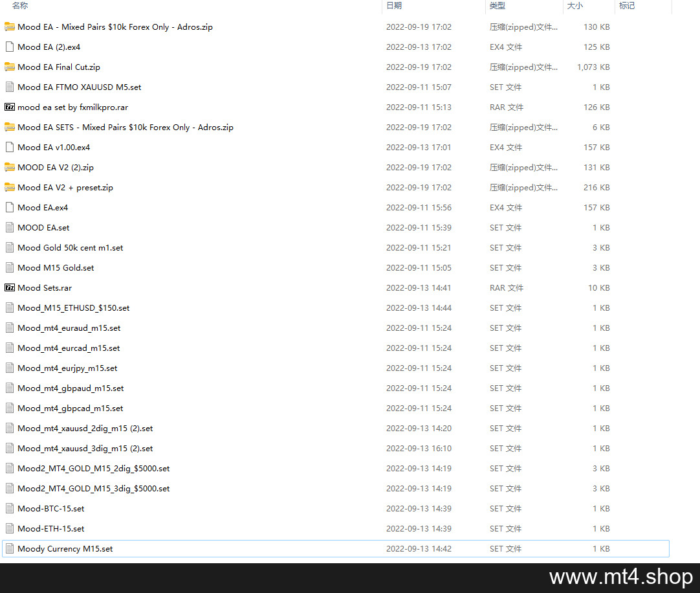Screen dimensions: 700x593
Task: Select file name Mood2_MT4_GOLD_M15_3dig_$5000.set
Action: 94,488
